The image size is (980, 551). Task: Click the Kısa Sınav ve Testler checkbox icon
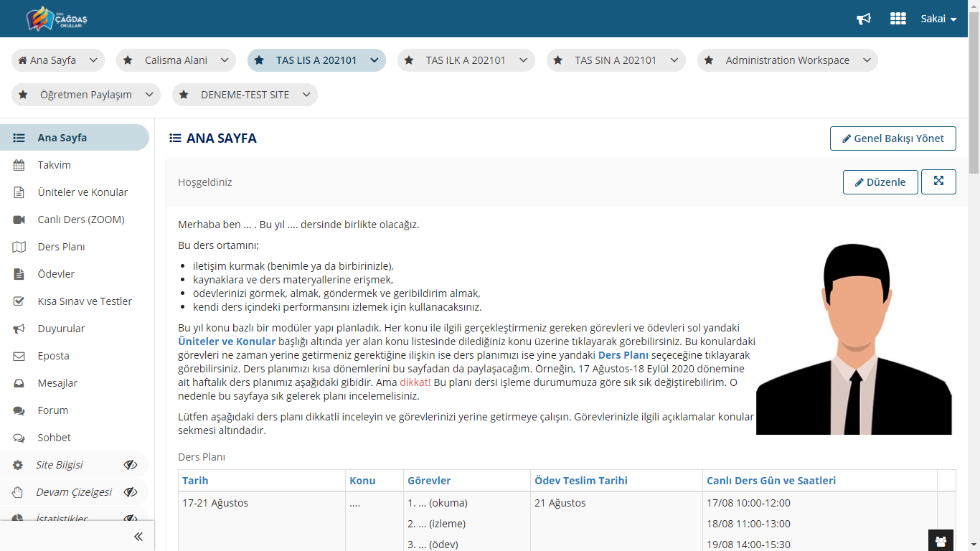tap(19, 301)
